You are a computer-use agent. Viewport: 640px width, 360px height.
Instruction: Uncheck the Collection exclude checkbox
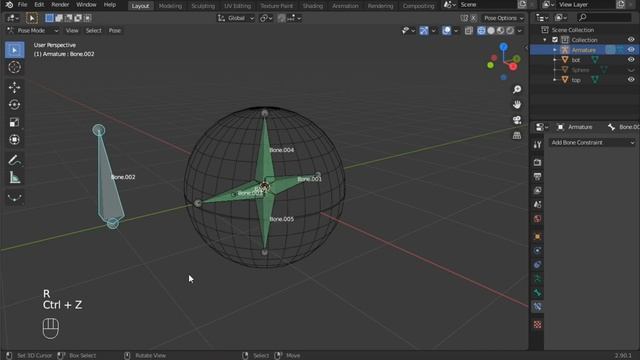point(555,40)
